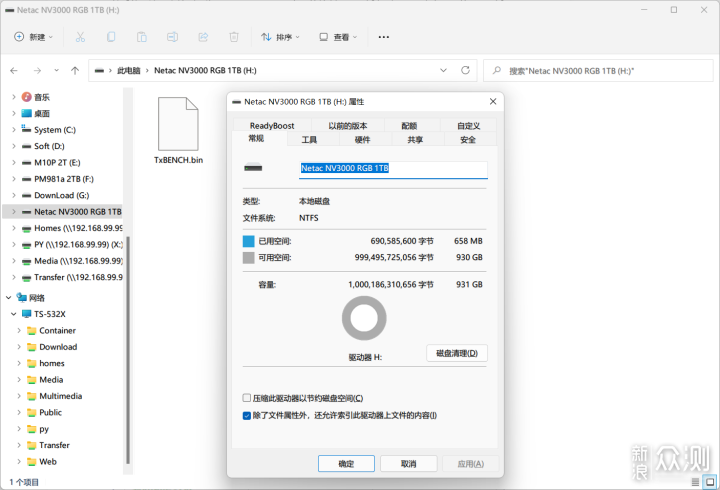Click the 确定 OK button
The height and width of the screenshot is (490, 720).
pos(346,464)
